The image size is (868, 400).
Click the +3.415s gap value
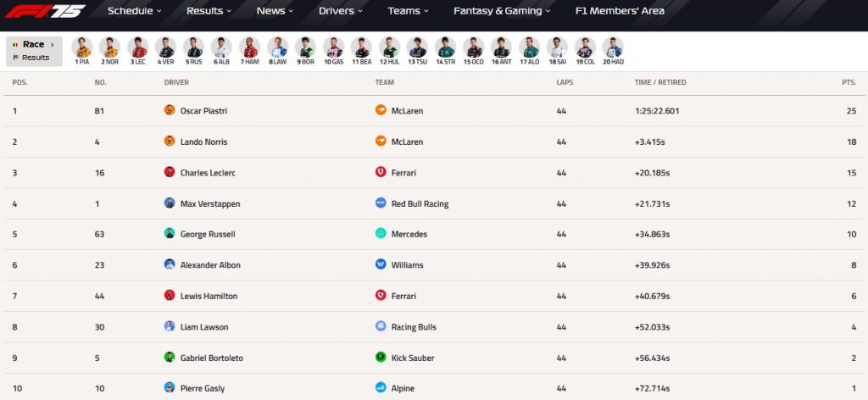click(x=650, y=142)
